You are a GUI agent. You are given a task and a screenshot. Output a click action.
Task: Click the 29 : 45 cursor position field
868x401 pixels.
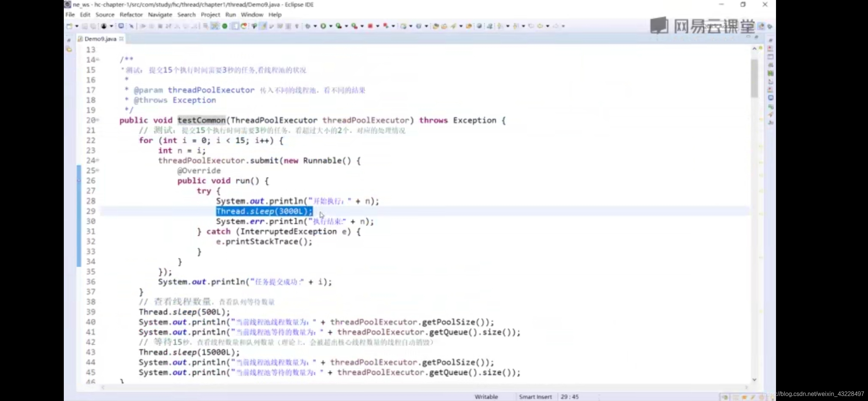(570, 397)
